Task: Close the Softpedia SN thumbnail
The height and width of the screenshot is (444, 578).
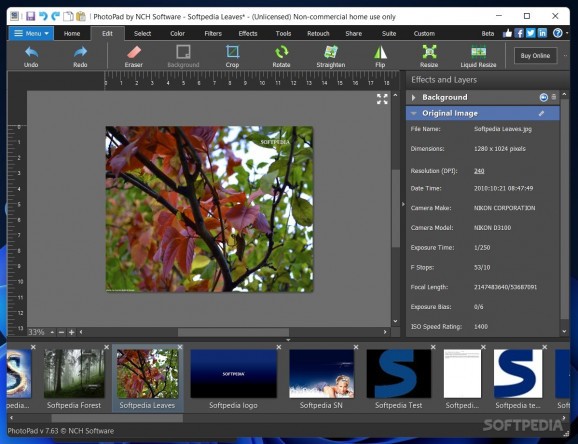Action: click(x=356, y=347)
